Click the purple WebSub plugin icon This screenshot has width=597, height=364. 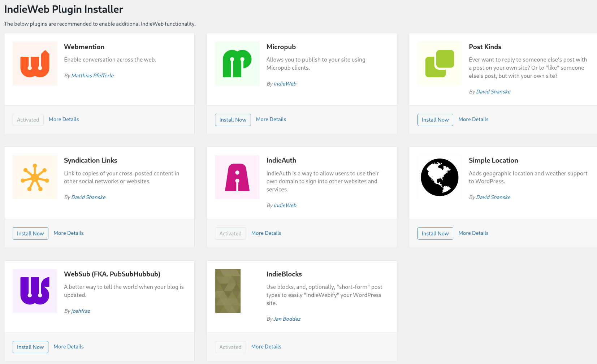tap(35, 291)
